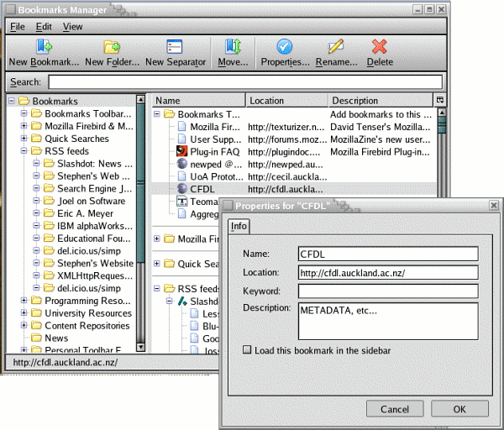
Task: Expand Programming Reso... tree folder
Action: [24, 300]
